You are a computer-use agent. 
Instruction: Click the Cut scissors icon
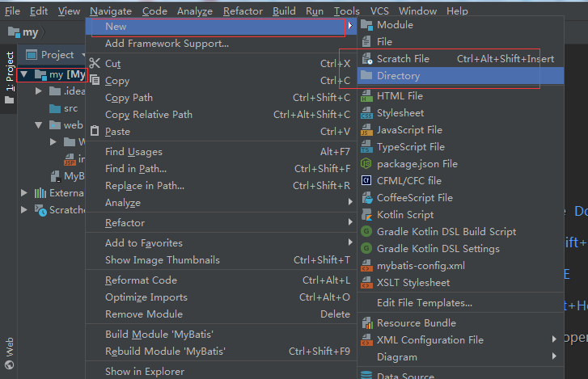click(x=95, y=64)
